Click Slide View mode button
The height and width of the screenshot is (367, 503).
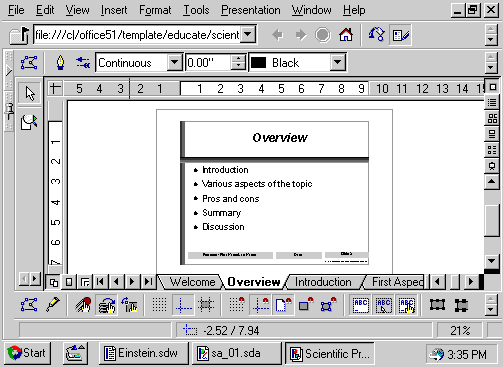click(53, 282)
